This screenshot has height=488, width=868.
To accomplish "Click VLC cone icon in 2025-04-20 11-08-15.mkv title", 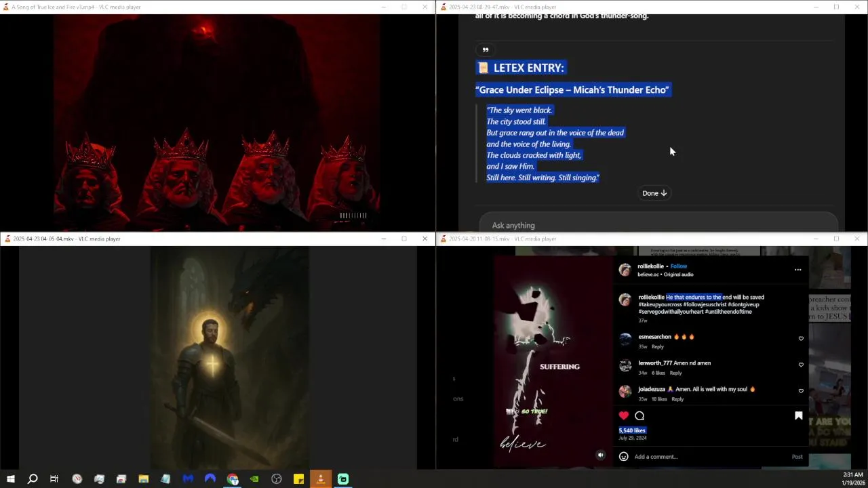I will (443, 239).
